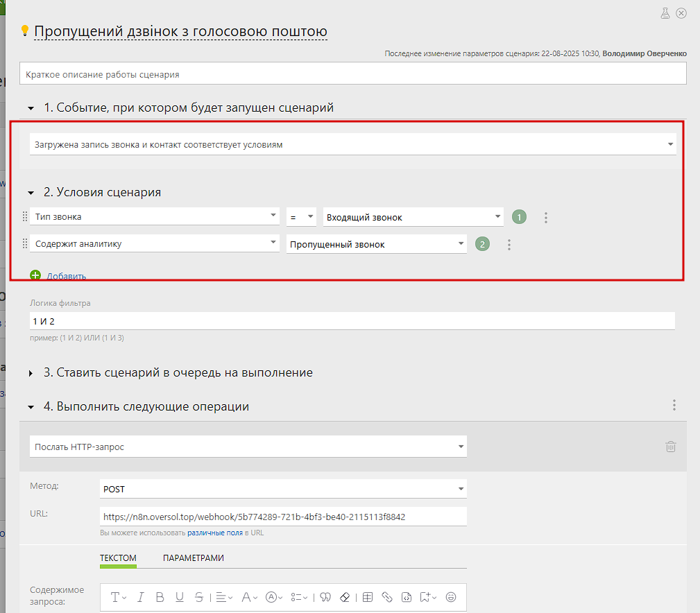Open the list formatting menu
700x613 pixels.
(x=298, y=597)
